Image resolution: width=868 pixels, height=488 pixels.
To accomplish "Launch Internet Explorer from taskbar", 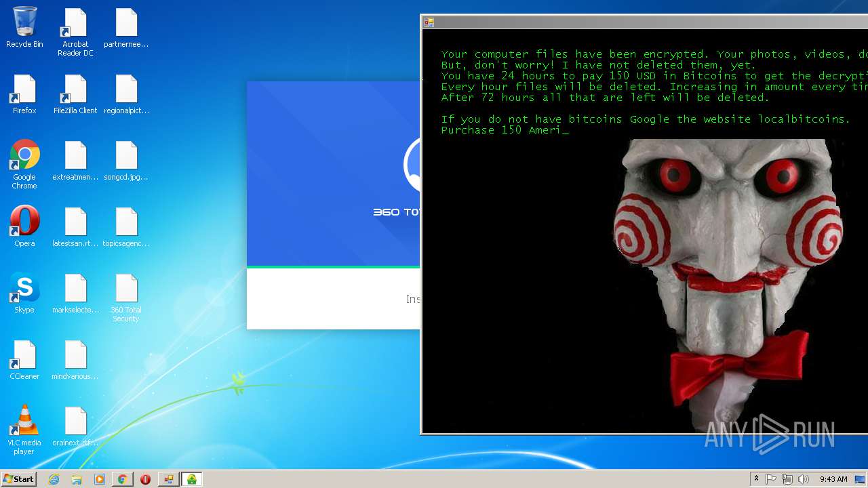I will pyautogui.click(x=54, y=479).
